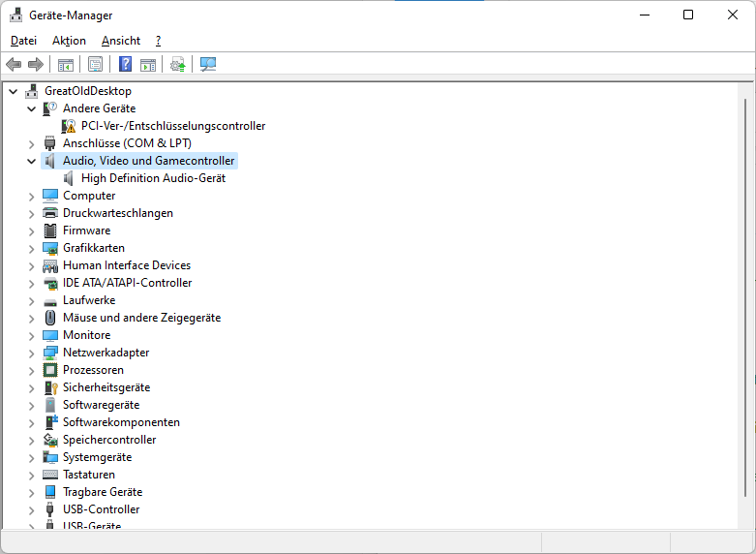Click the printer icon beside Druckwarteschlangen
Image resolution: width=756 pixels, height=554 pixels.
(x=50, y=213)
